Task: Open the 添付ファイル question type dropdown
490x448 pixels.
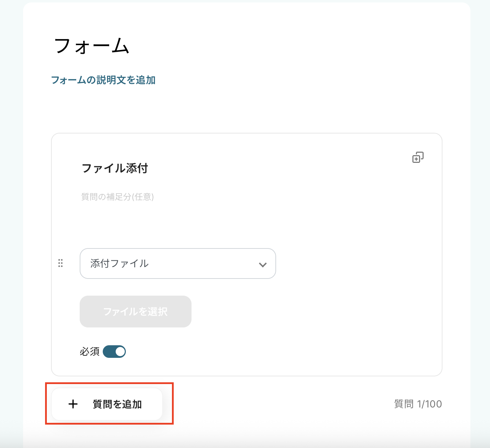Action: click(178, 263)
